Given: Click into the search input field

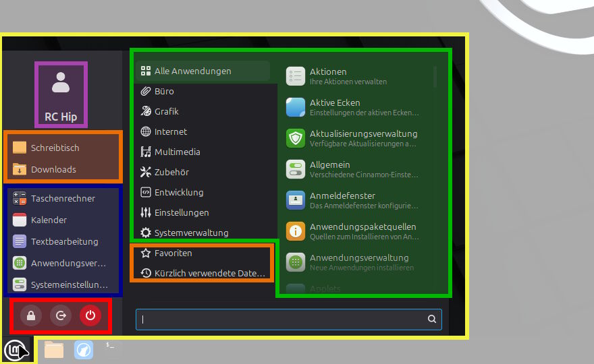Looking at the screenshot, I should [289, 320].
